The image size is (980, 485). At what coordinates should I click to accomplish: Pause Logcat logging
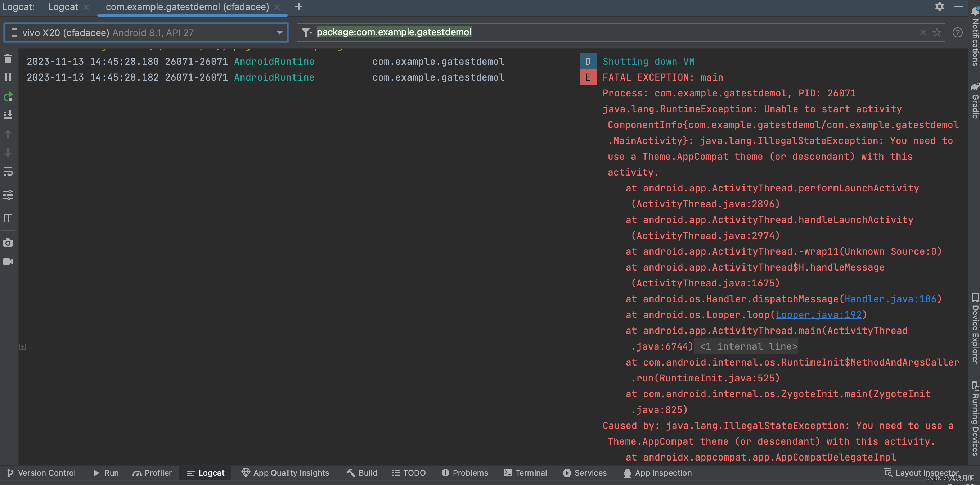tap(8, 77)
